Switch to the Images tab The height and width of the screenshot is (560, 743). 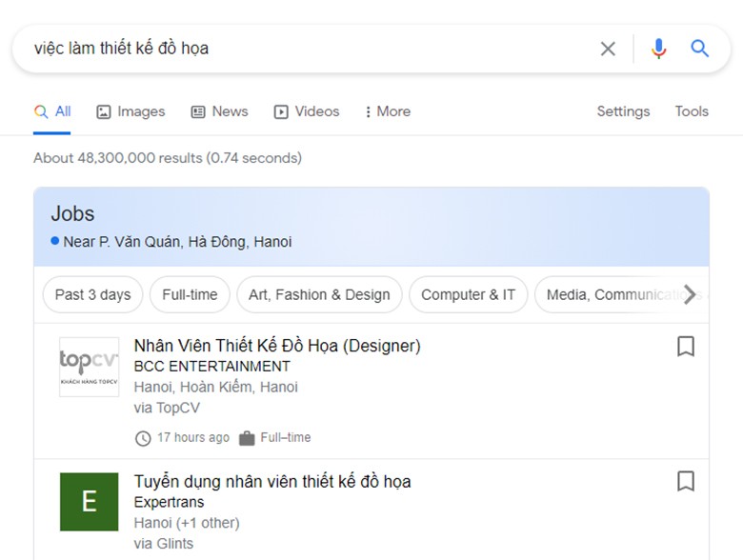(x=131, y=111)
